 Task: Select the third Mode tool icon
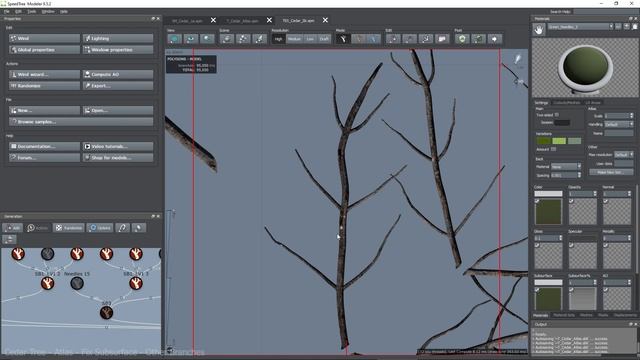pos(373,39)
